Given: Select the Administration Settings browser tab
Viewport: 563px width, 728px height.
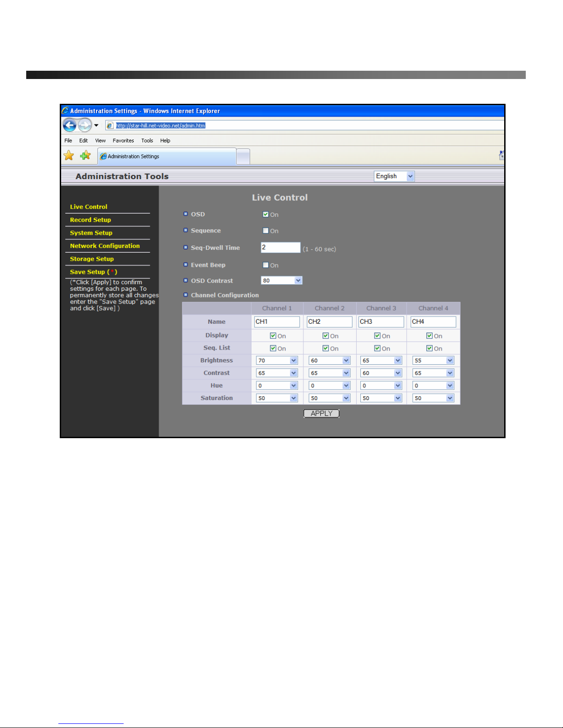Looking at the screenshot, I should [167, 156].
